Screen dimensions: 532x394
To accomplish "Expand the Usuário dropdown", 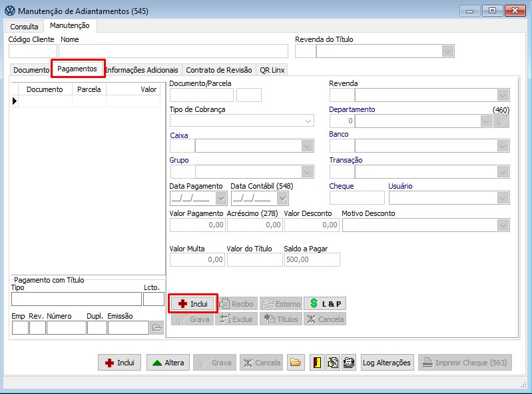I will pos(503,198).
